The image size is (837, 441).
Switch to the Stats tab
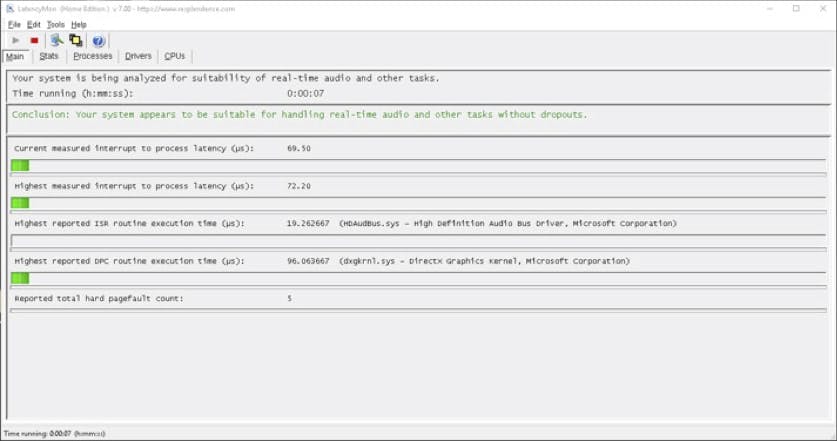(49, 56)
